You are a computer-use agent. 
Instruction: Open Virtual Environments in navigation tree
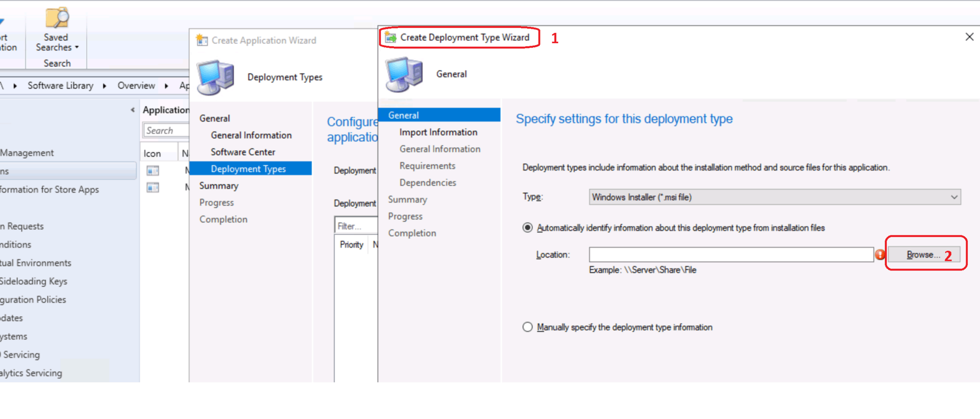35,263
